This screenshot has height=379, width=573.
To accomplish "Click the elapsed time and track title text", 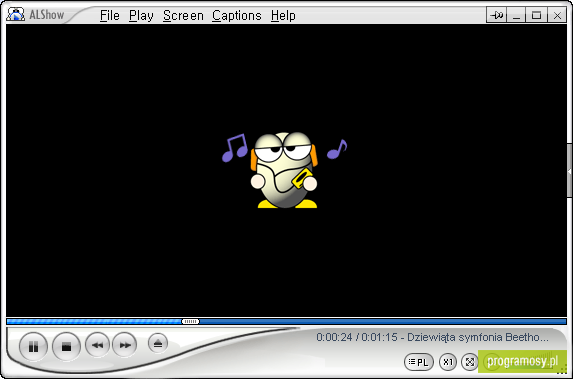I will [432, 337].
